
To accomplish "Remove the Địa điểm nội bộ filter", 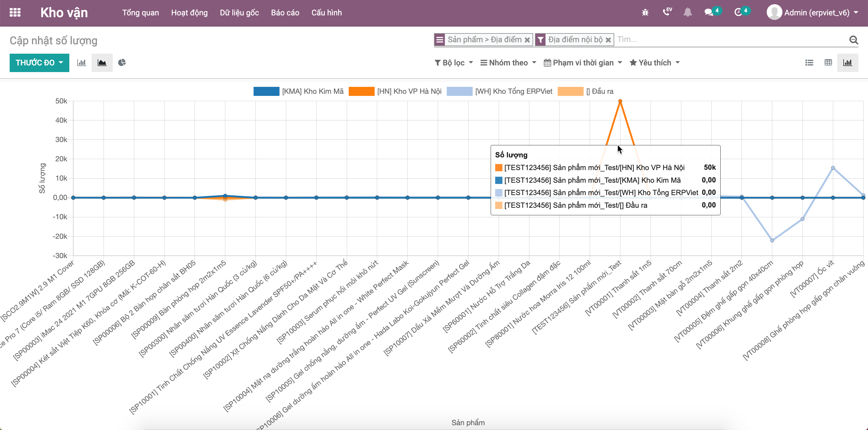I will click(608, 40).
